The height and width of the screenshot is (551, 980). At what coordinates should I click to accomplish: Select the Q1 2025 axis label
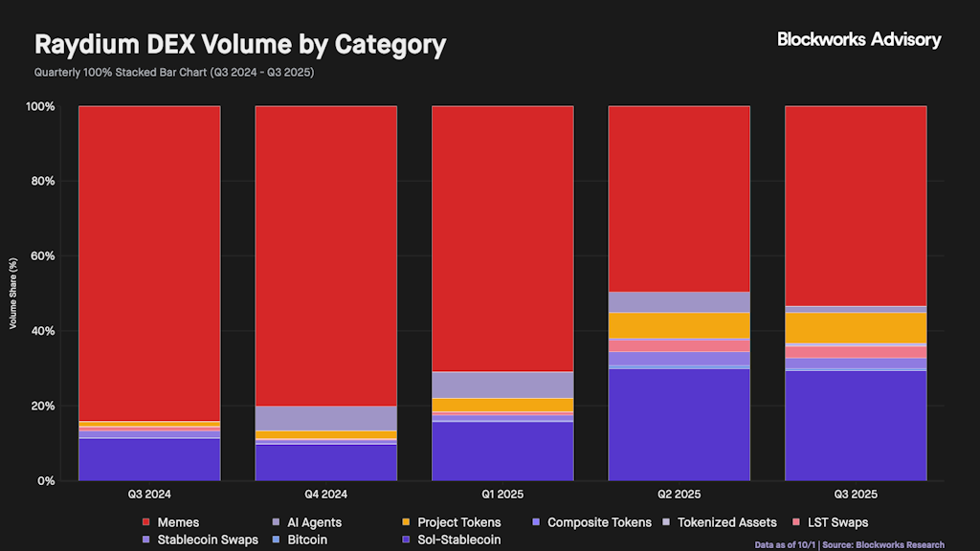point(502,495)
